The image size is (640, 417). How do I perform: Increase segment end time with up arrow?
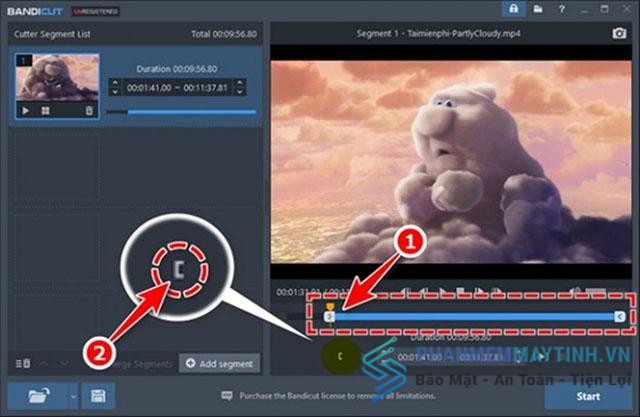click(x=240, y=83)
